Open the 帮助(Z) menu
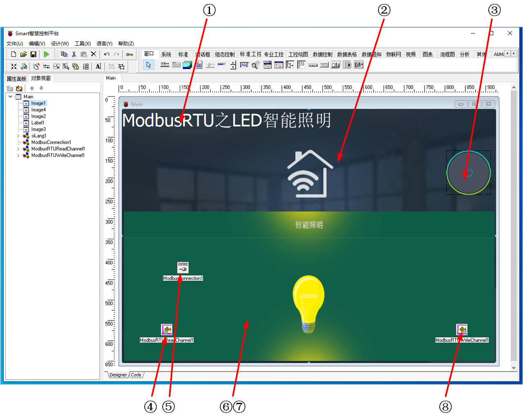Viewport: 523px width, 420px height. 126,44
